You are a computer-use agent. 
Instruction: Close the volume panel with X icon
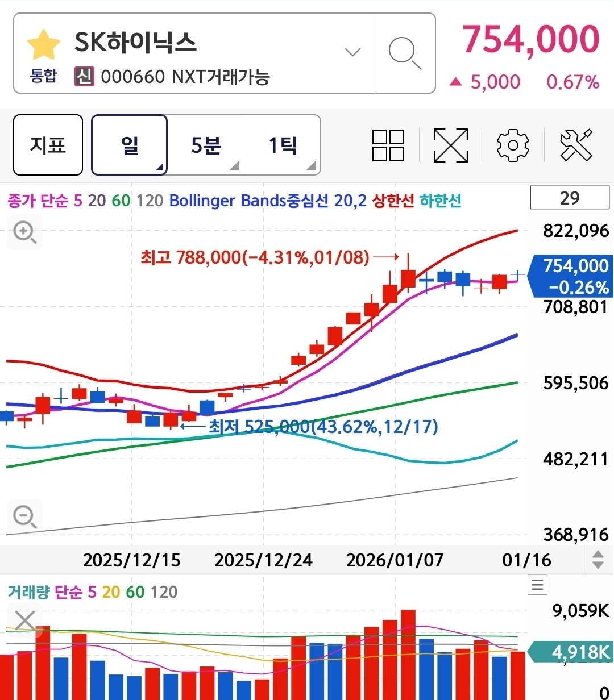click(x=25, y=621)
